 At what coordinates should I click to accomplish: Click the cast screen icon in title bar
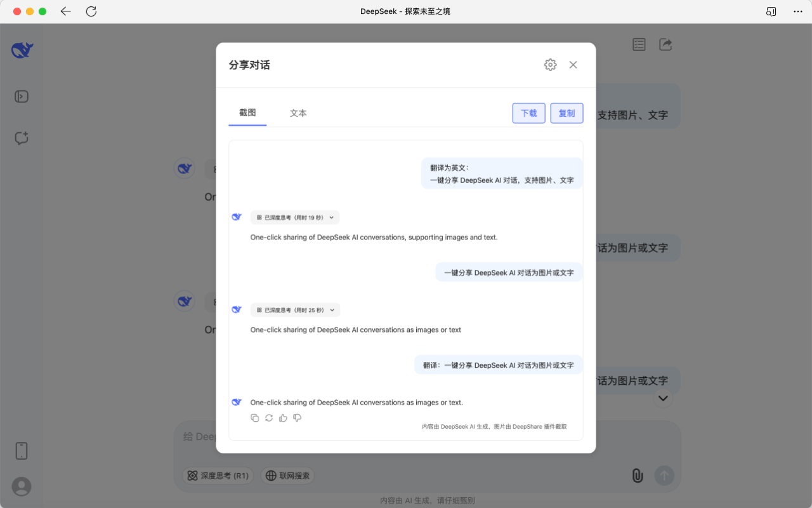[771, 11]
